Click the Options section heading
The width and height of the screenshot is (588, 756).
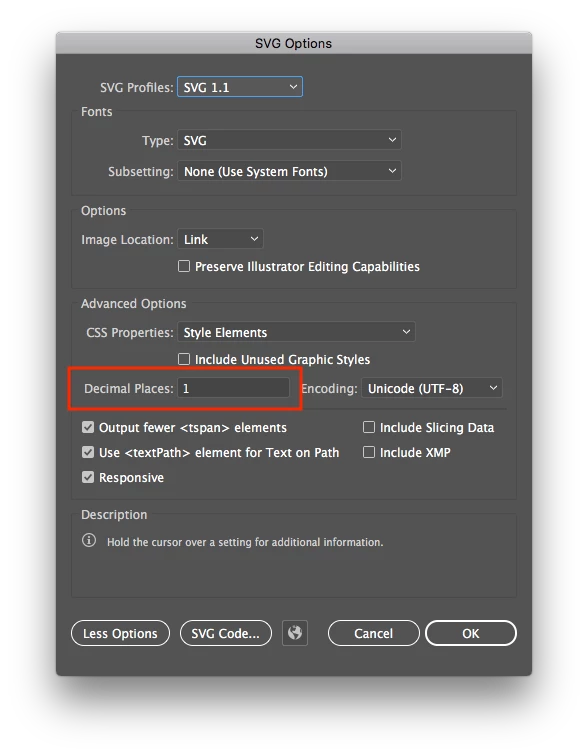click(x=103, y=211)
